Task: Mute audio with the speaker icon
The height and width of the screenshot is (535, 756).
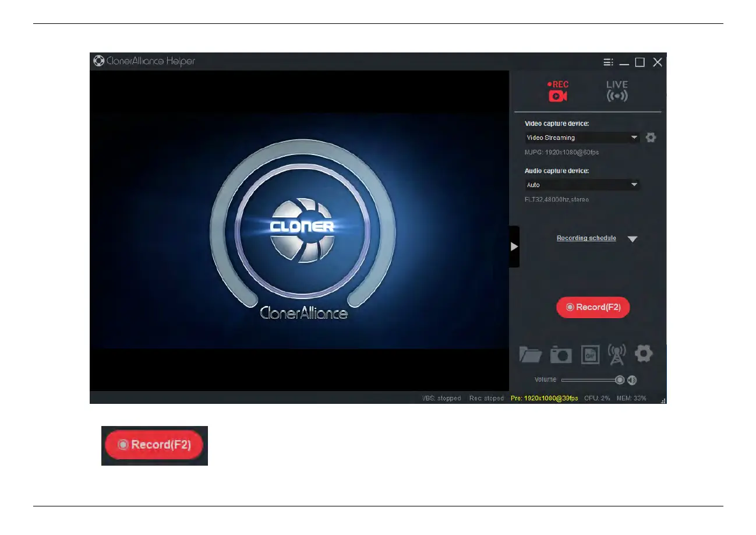Action: [x=632, y=380]
